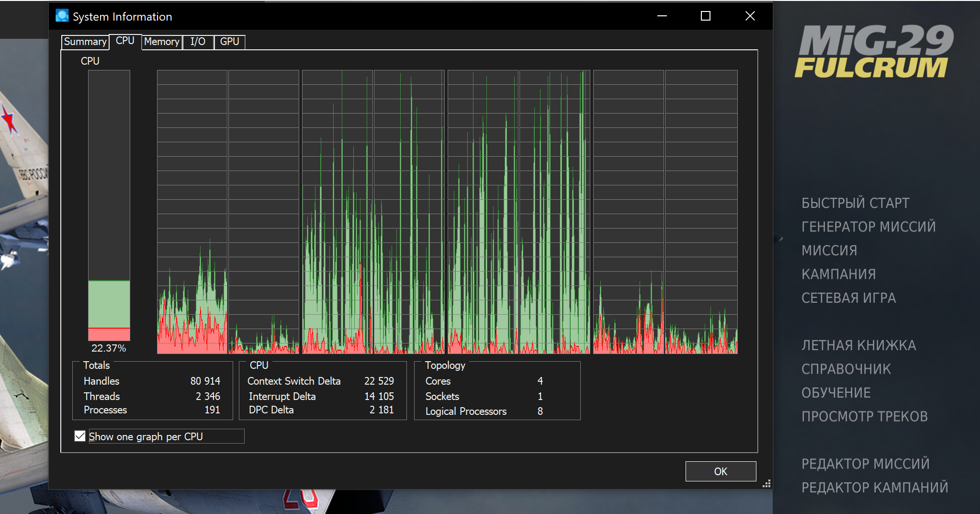Select КАМПАНИЯ in game menu
The image size is (980, 514).
[839, 274]
